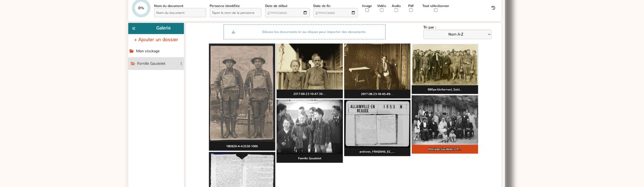
Task: Open the two soldiers photo 180828-A-A3538-1006
Action: click(x=242, y=93)
